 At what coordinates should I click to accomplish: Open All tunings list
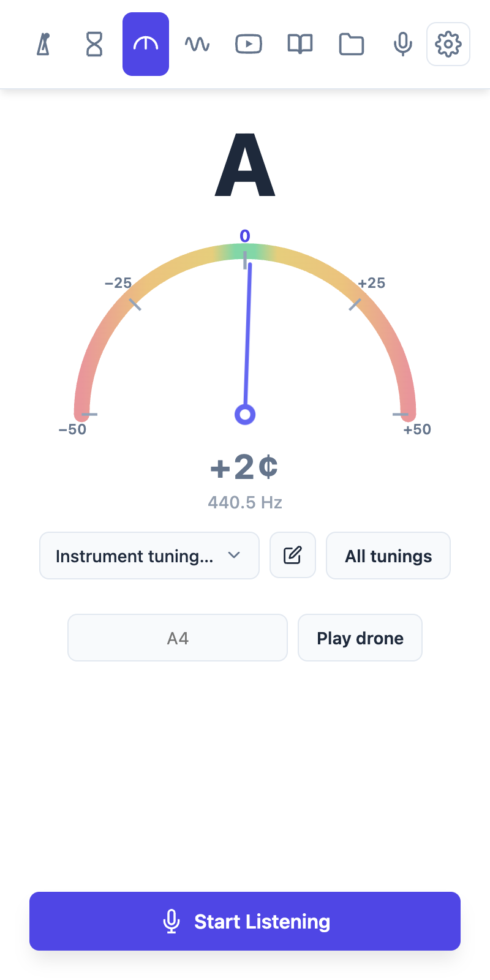pyautogui.click(x=388, y=556)
